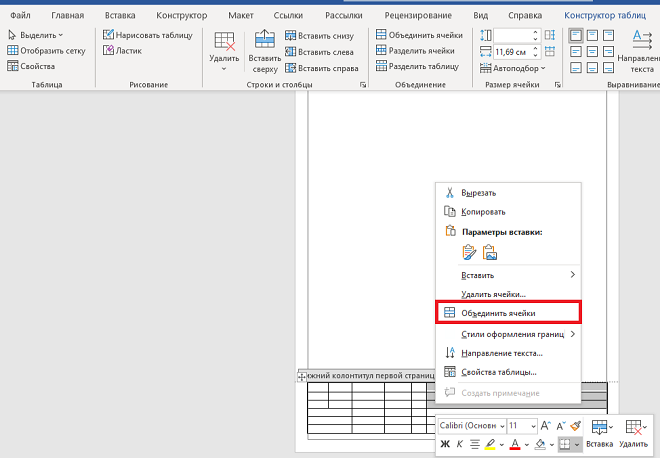Click the table move handle cross icon
This screenshot has height=458, width=660.
pyautogui.click(x=302, y=376)
